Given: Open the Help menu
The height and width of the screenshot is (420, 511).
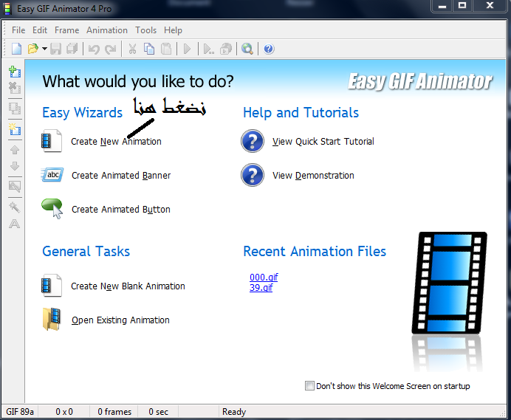Looking at the screenshot, I should coord(173,30).
